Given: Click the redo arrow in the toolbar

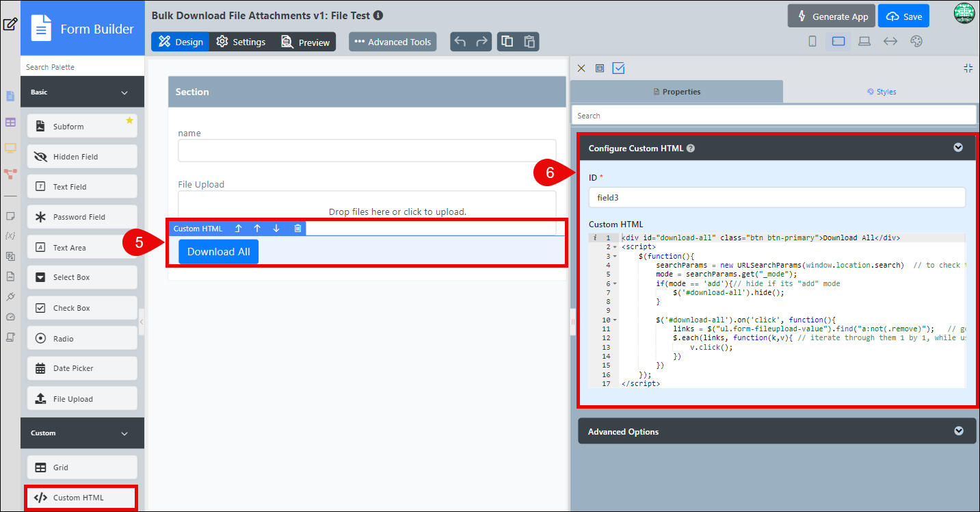Looking at the screenshot, I should tap(482, 42).
